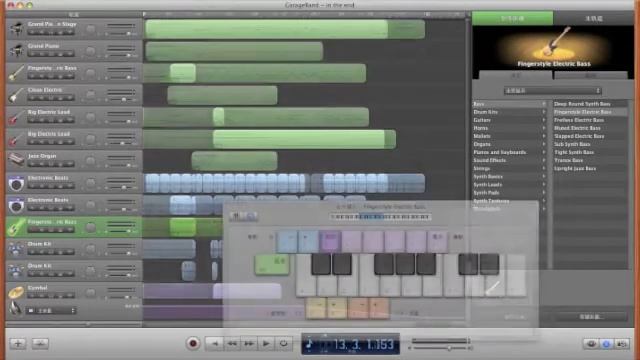This screenshot has width=640, height=360.
Task: Open the Organs instrument category
Action: coord(509,144)
